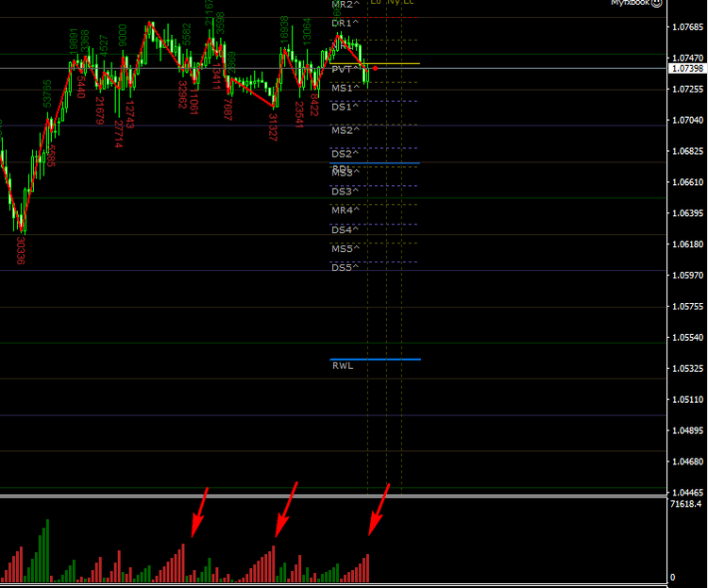The height and width of the screenshot is (588, 708).
Task: Click the Myfxbook smiley face icon
Action: click(x=657, y=3)
